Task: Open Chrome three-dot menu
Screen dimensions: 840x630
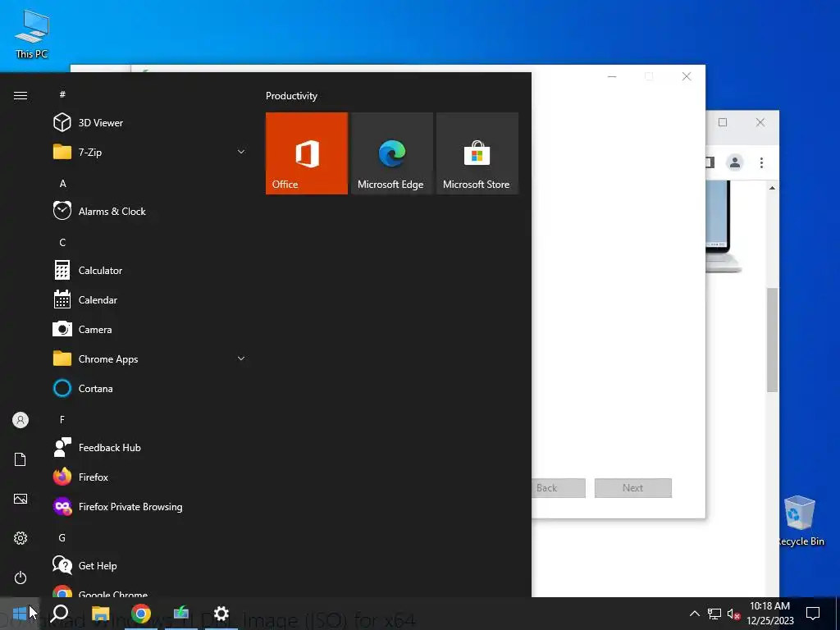Action: [x=761, y=162]
